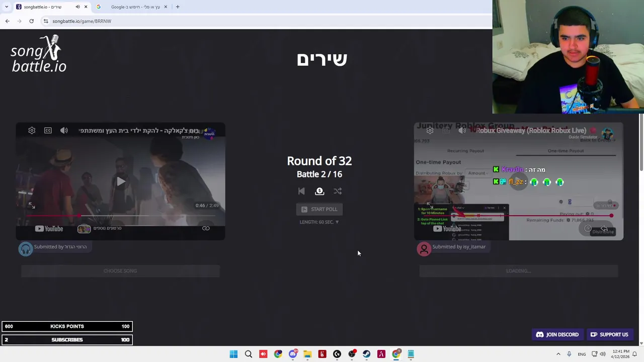Start the poll
Viewport: 644px width, 362px height.
click(319, 209)
